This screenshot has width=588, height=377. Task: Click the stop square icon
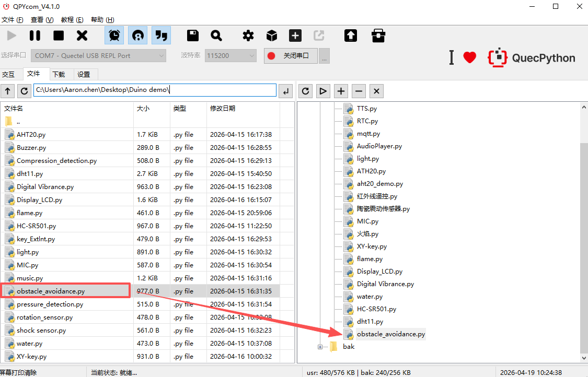(x=59, y=36)
